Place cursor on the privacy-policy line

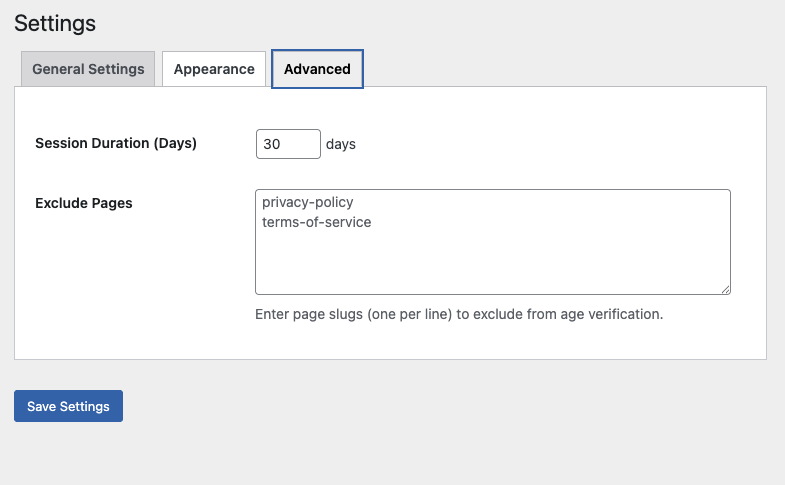click(x=307, y=202)
